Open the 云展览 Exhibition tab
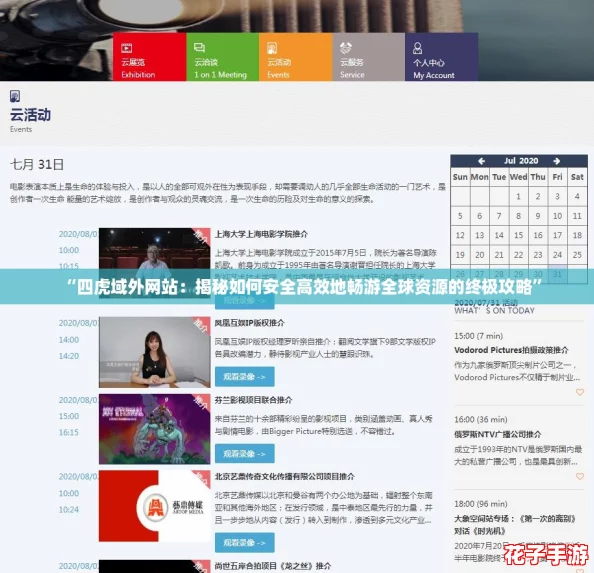This screenshot has width=594, height=573. [150, 57]
